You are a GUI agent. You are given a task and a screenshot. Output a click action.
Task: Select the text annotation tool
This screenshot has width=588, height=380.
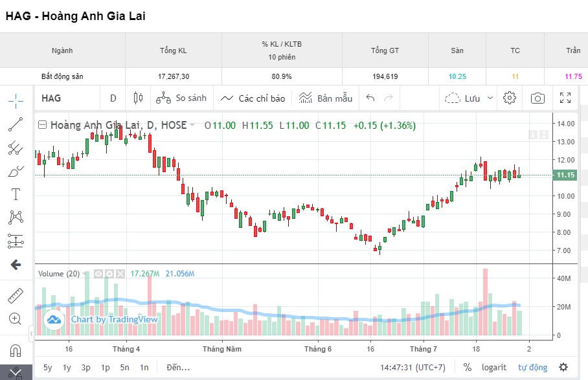click(16, 194)
